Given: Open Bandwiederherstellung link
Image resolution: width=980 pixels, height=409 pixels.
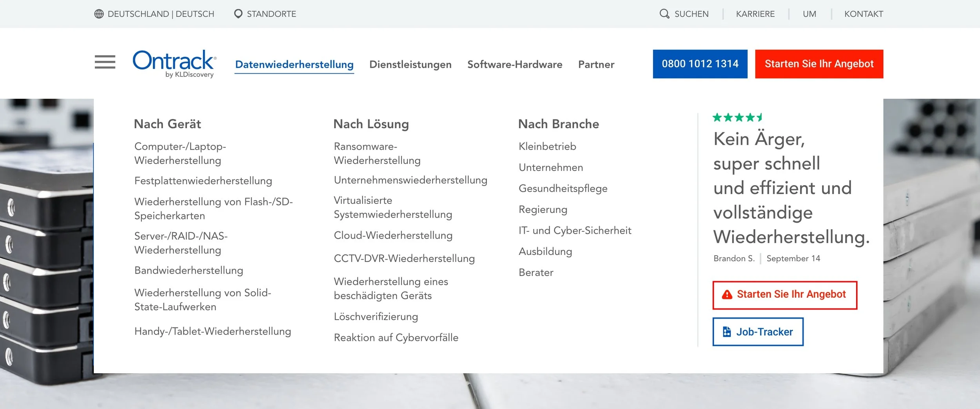Looking at the screenshot, I should pyautogui.click(x=189, y=271).
